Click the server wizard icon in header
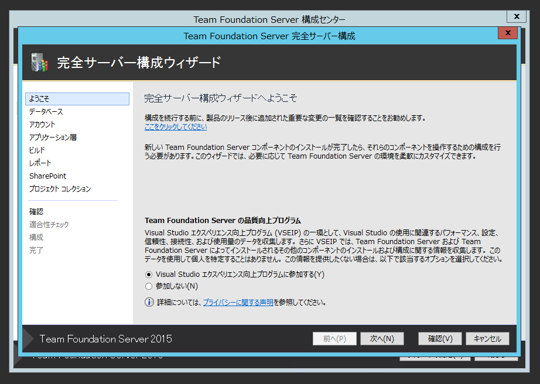 (x=39, y=62)
